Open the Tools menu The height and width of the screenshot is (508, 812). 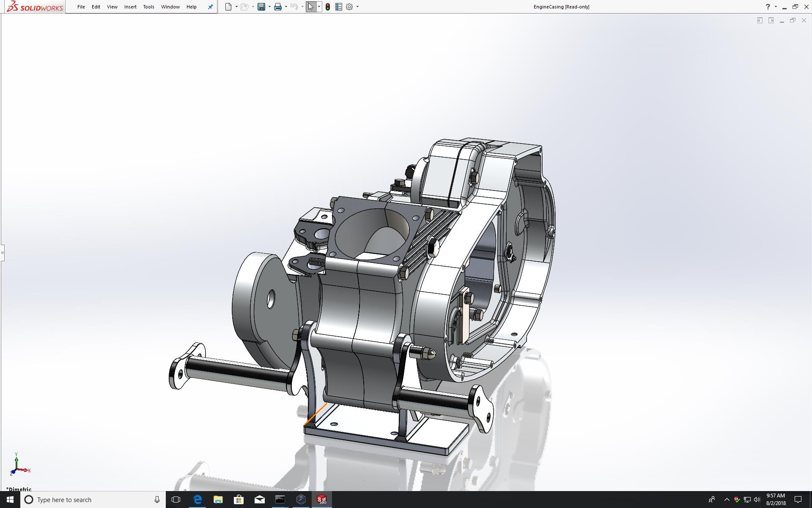coord(148,7)
